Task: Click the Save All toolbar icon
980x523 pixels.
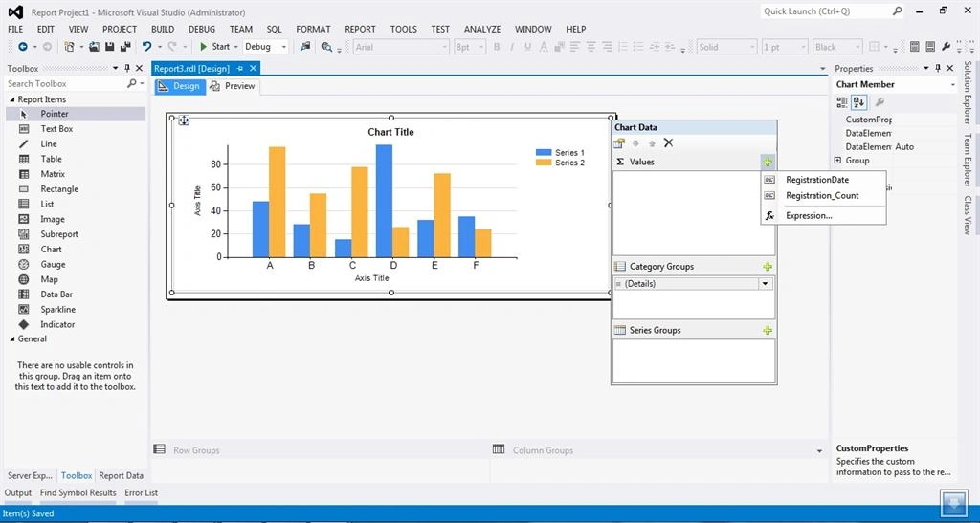Action: coord(125,46)
